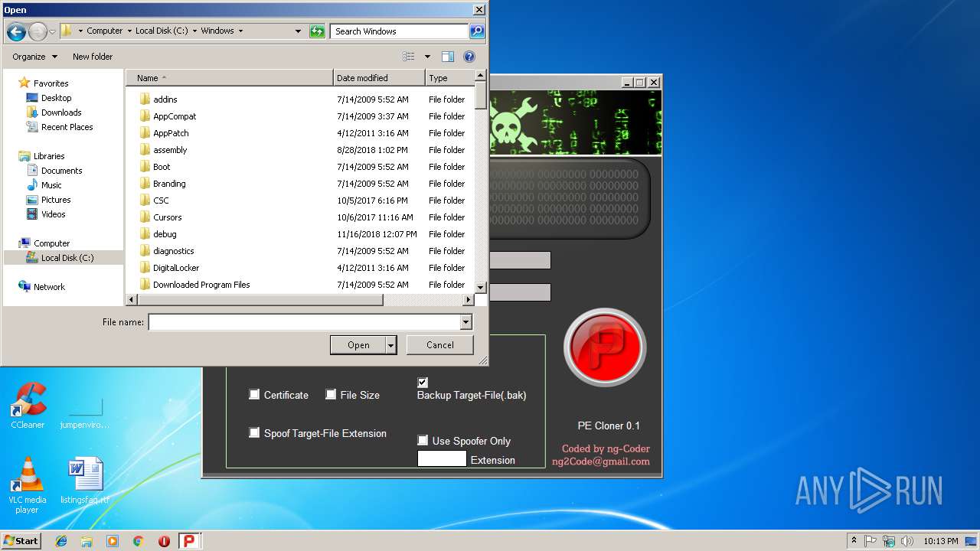Expand the Computer breadcrumb arrow

point(129,31)
